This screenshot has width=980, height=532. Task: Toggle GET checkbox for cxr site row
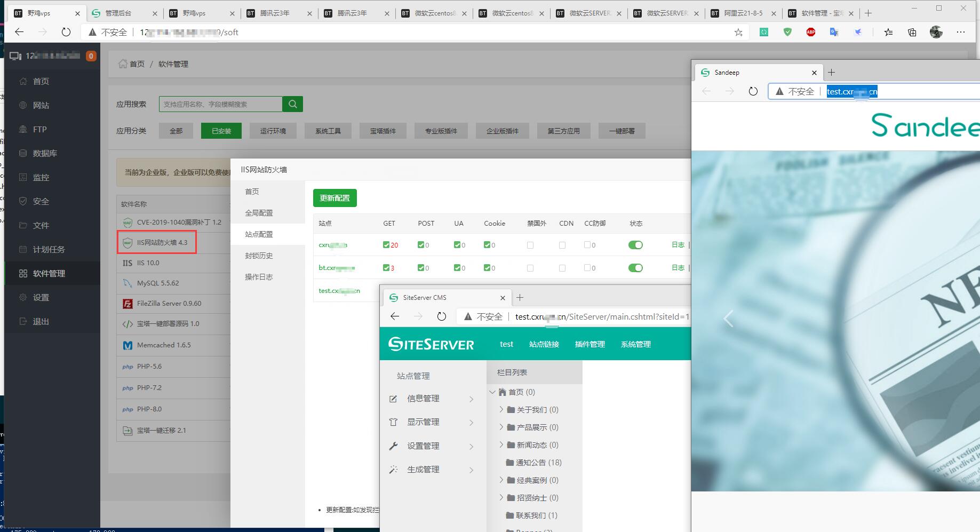tap(386, 245)
